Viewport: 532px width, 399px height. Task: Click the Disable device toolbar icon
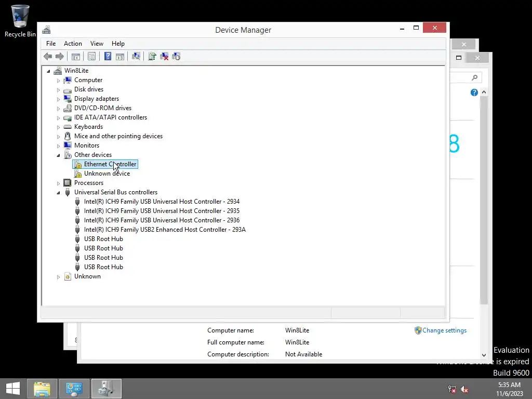[x=176, y=56]
